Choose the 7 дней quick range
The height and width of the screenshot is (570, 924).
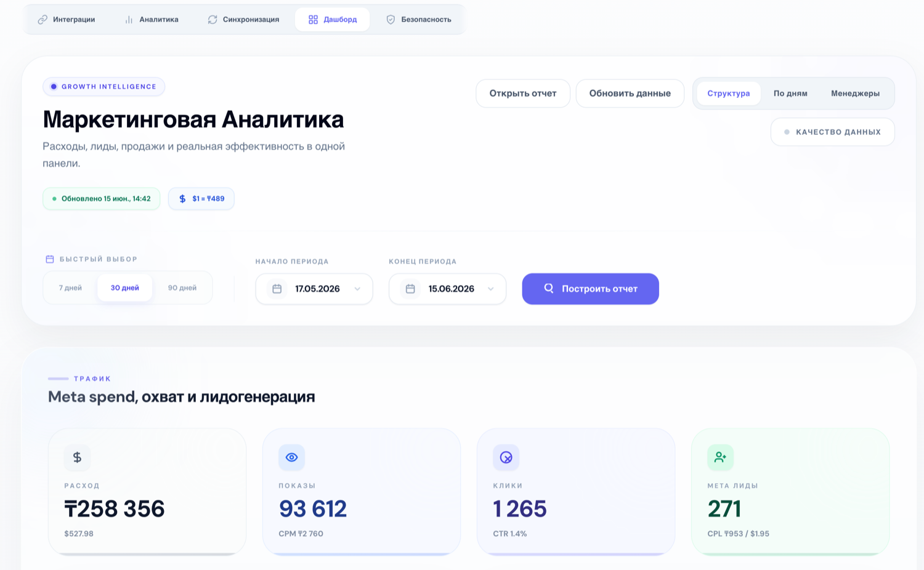pos(70,287)
